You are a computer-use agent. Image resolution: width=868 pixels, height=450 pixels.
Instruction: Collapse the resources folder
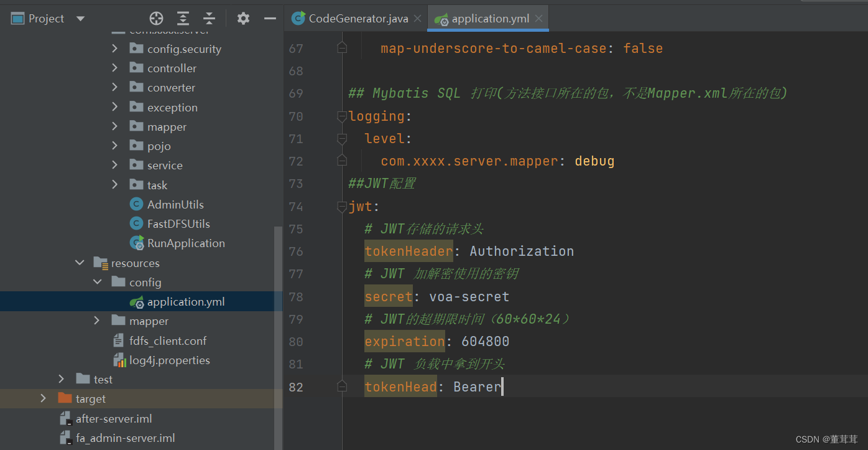79,263
